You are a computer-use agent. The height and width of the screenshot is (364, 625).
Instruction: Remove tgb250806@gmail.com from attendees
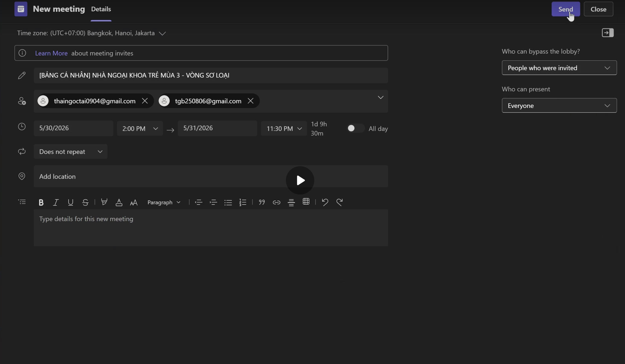pyautogui.click(x=250, y=101)
